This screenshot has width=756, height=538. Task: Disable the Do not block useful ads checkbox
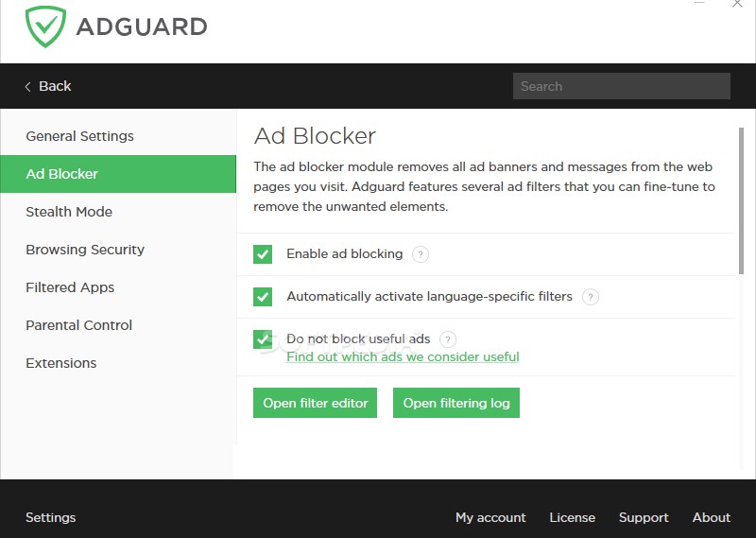[x=263, y=339]
